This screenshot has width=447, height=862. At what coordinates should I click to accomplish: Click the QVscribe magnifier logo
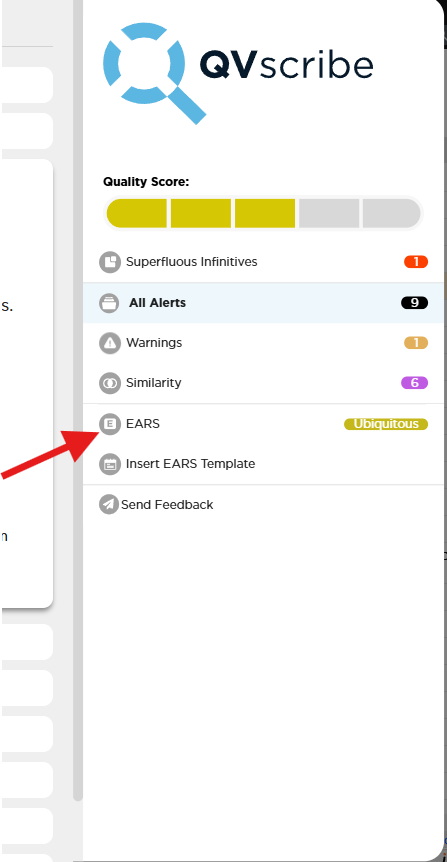tap(154, 73)
